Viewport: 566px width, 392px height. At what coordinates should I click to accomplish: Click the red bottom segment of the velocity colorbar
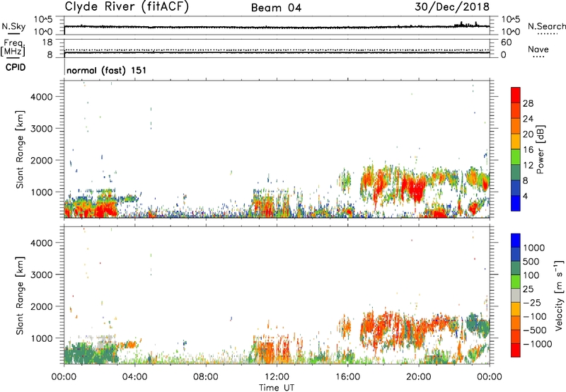pos(516,350)
